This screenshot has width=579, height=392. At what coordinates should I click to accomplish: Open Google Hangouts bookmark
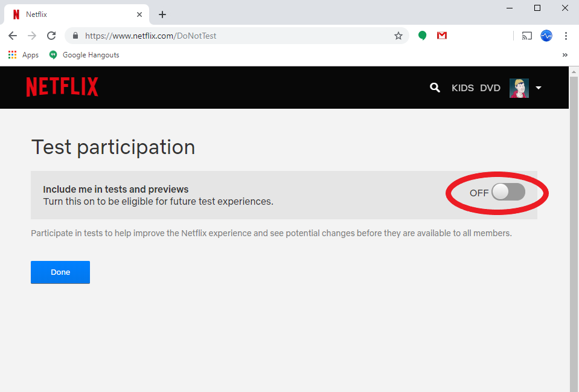click(84, 55)
